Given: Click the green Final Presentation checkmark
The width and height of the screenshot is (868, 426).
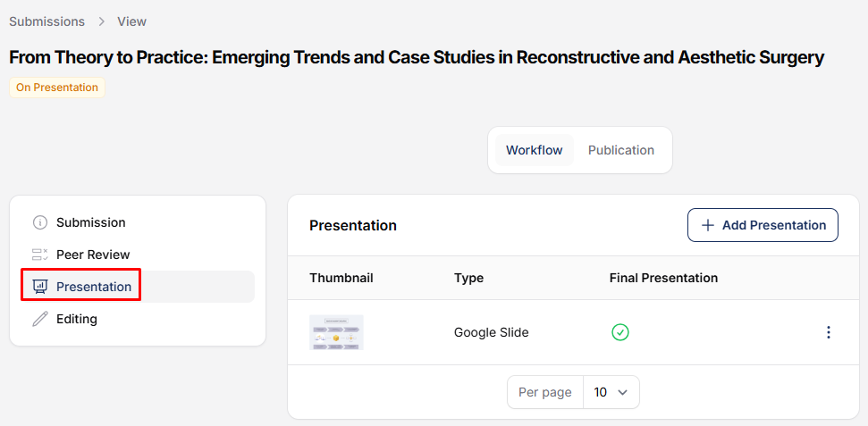Looking at the screenshot, I should point(619,332).
